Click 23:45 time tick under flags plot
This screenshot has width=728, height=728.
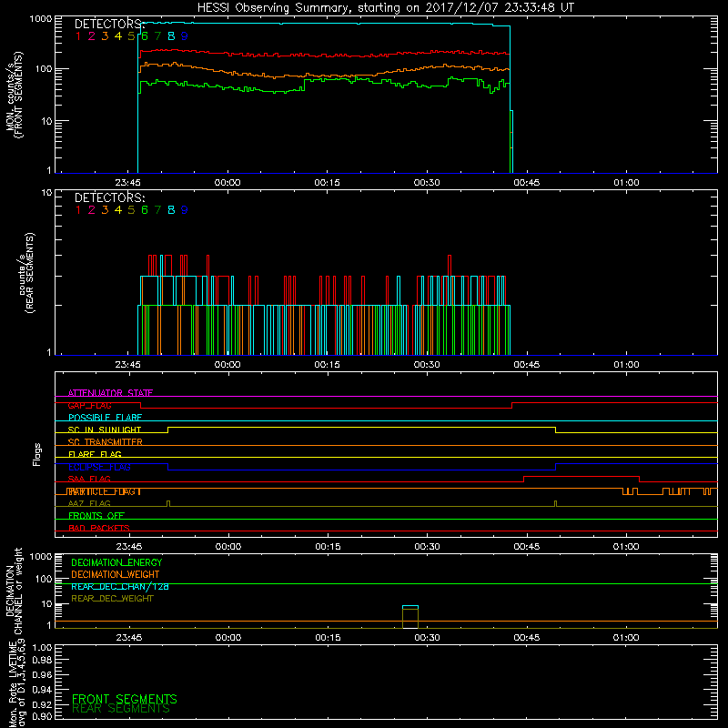128,547
